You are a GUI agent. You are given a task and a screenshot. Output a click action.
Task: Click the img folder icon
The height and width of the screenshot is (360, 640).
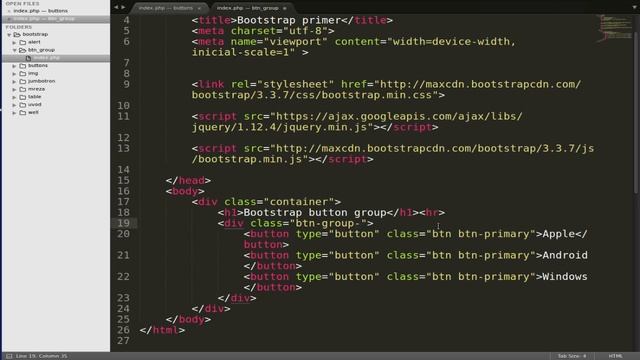23,73
